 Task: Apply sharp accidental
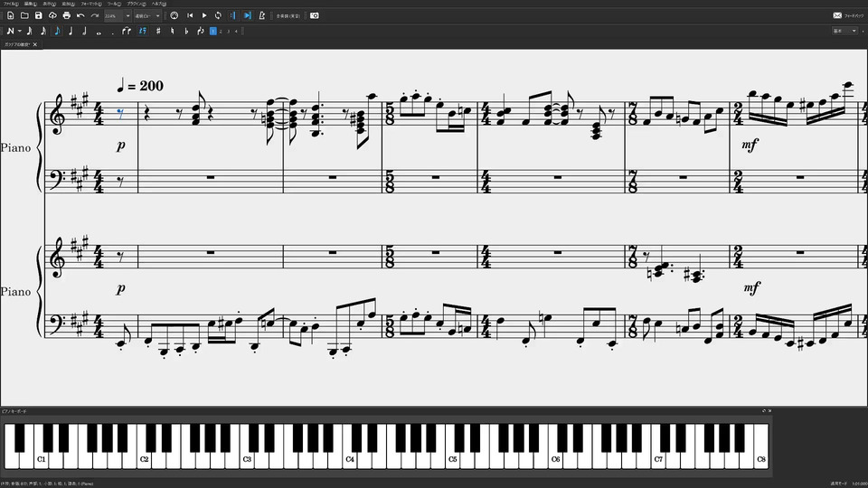[158, 31]
